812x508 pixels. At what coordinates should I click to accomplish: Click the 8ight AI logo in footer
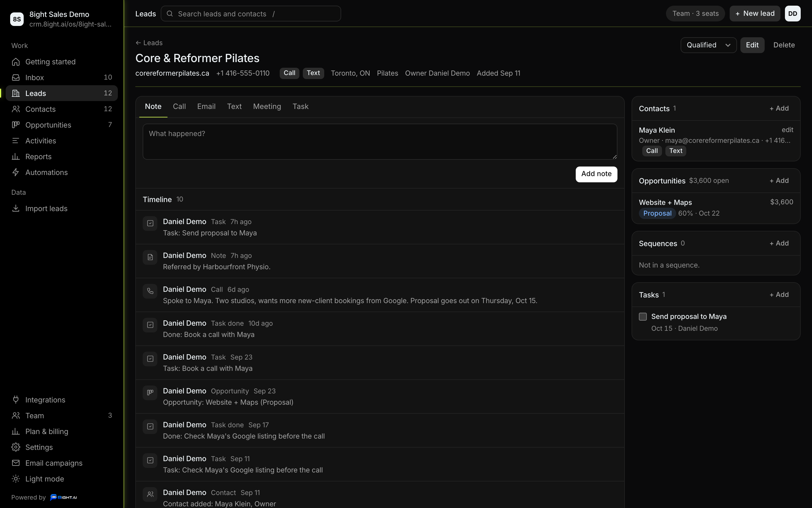pos(63,497)
